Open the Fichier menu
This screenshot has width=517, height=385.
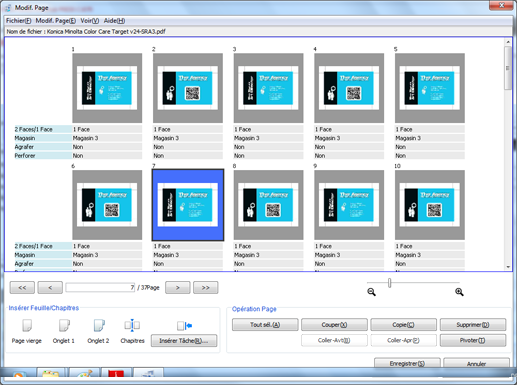pyautogui.click(x=19, y=21)
